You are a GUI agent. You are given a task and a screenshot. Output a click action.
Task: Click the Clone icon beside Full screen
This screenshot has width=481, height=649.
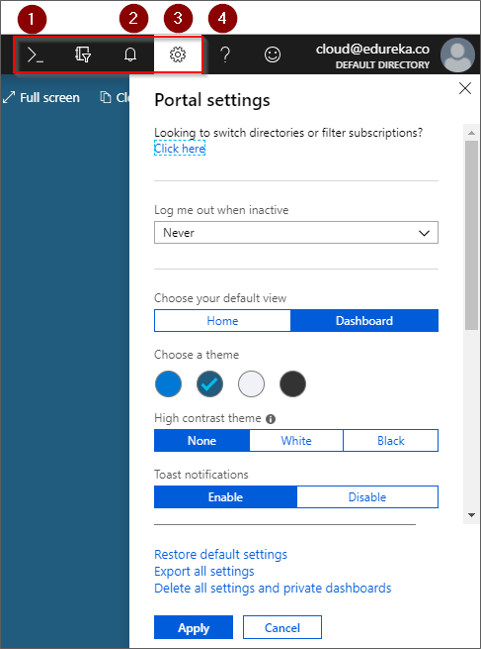(x=106, y=97)
